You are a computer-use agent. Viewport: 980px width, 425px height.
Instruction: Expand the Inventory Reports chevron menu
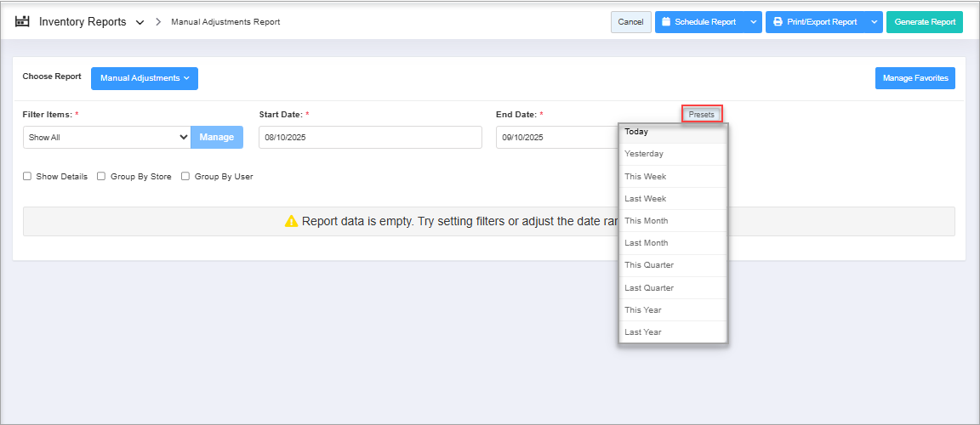140,22
